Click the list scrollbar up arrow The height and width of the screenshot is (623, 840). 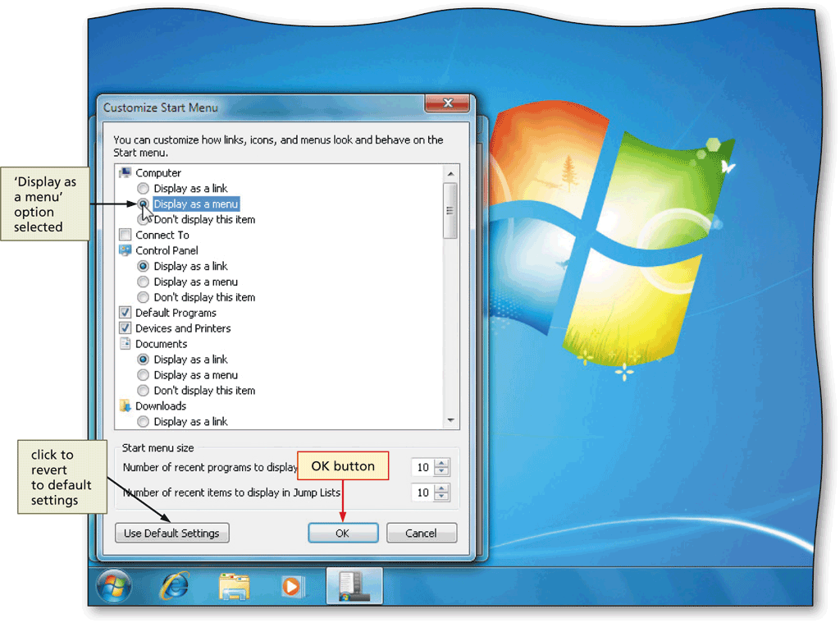pos(450,174)
